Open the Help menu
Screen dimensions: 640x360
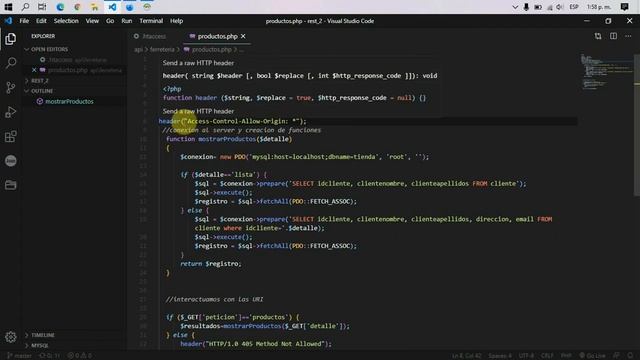176,21
